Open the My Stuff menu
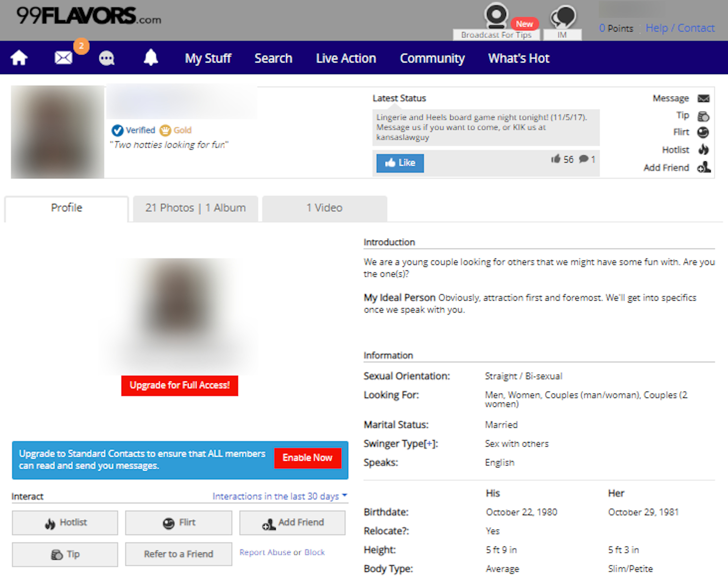 pos(208,58)
